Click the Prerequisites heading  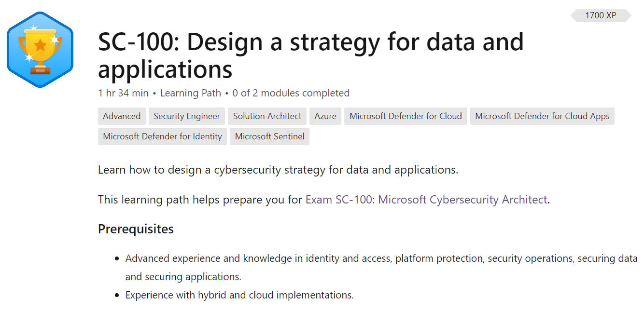coord(136,229)
